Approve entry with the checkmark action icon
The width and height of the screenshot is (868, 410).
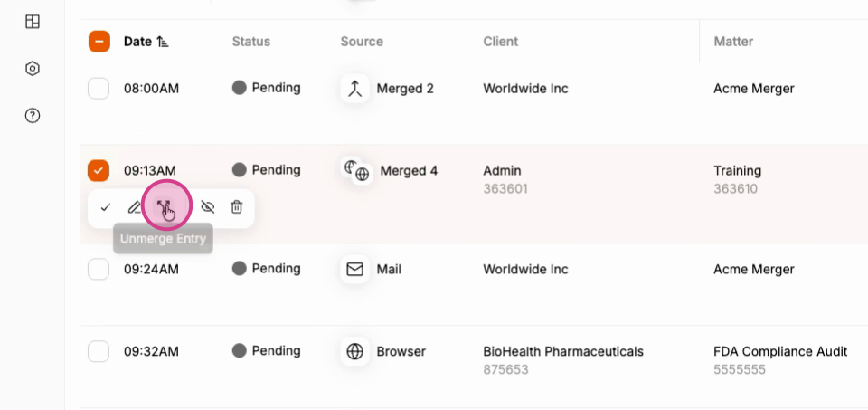[x=105, y=207]
